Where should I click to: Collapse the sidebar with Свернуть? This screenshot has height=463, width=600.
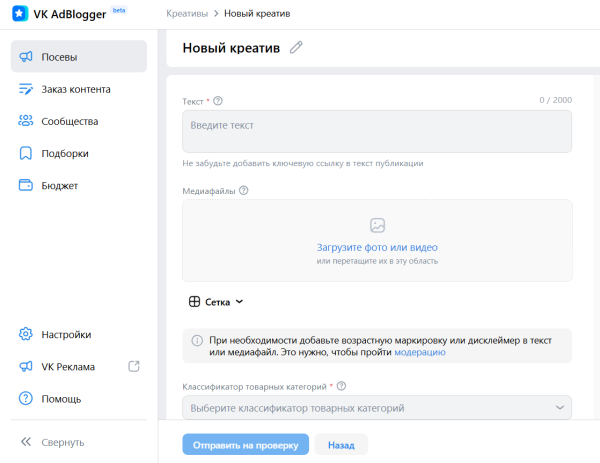coord(52,442)
